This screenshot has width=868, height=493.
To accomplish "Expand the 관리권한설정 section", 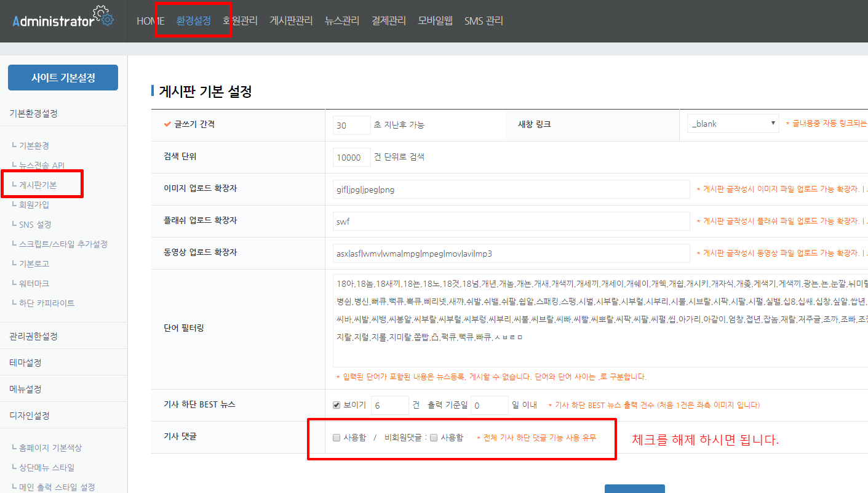I will click(x=33, y=336).
